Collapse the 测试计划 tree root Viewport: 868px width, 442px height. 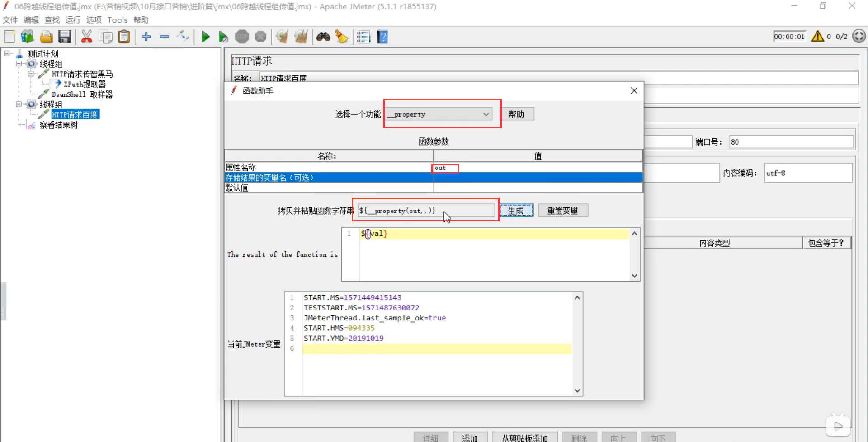(7, 53)
